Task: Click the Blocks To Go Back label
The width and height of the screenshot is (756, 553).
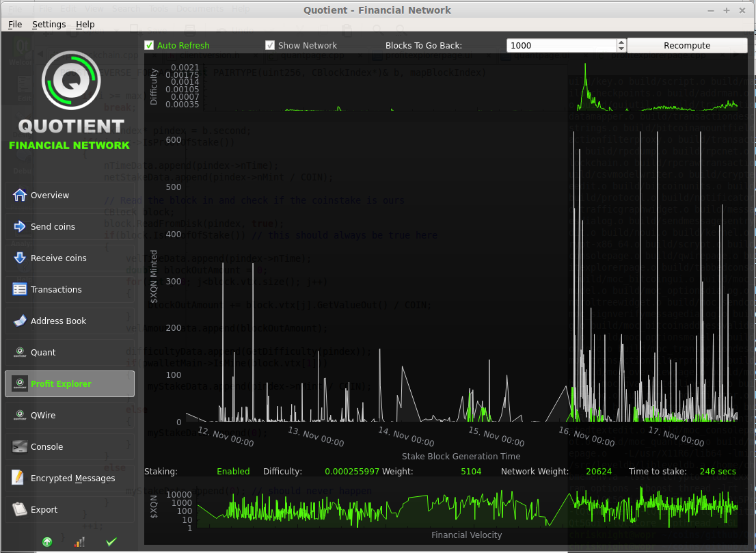Action: click(423, 45)
